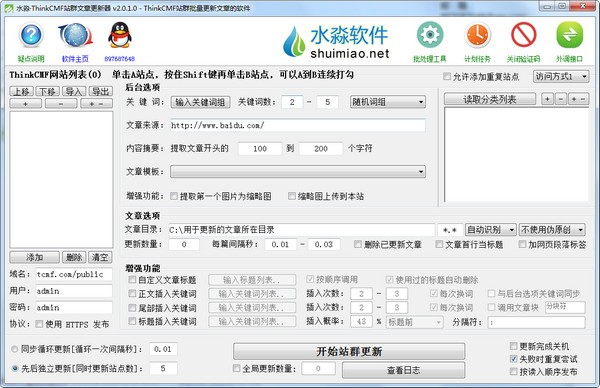Open the 不使用伪原创 dropdown
The image size is (600, 388).
coord(552,230)
